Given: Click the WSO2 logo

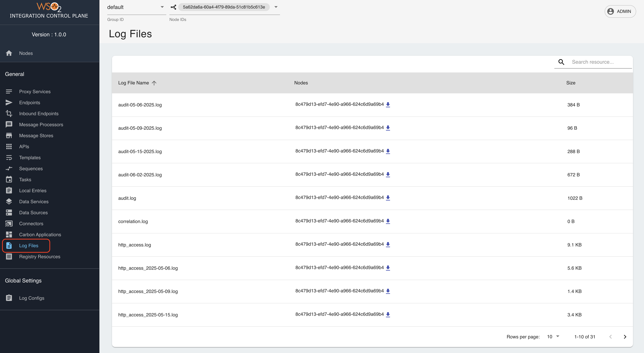Looking at the screenshot, I should click(49, 7).
